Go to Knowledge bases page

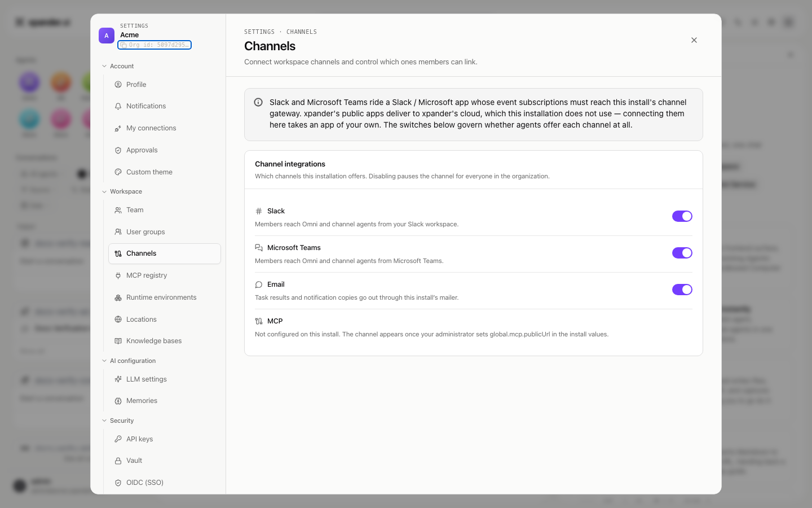pos(165,341)
